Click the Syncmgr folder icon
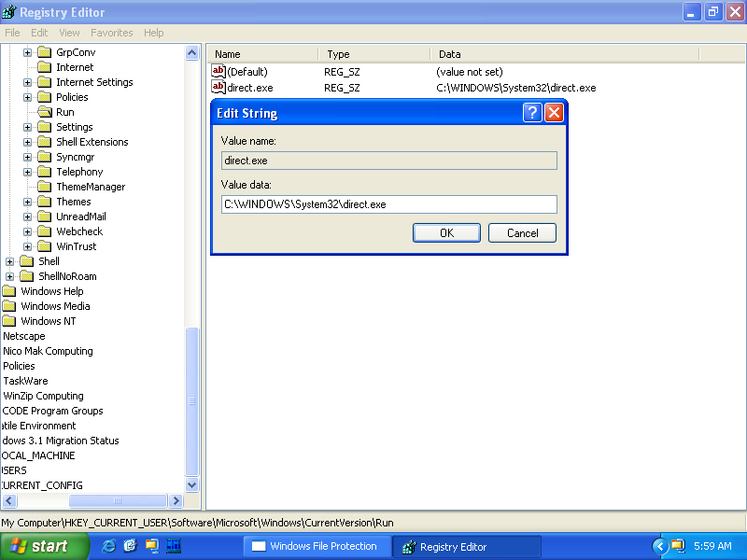The width and height of the screenshot is (747, 560). (x=44, y=157)
